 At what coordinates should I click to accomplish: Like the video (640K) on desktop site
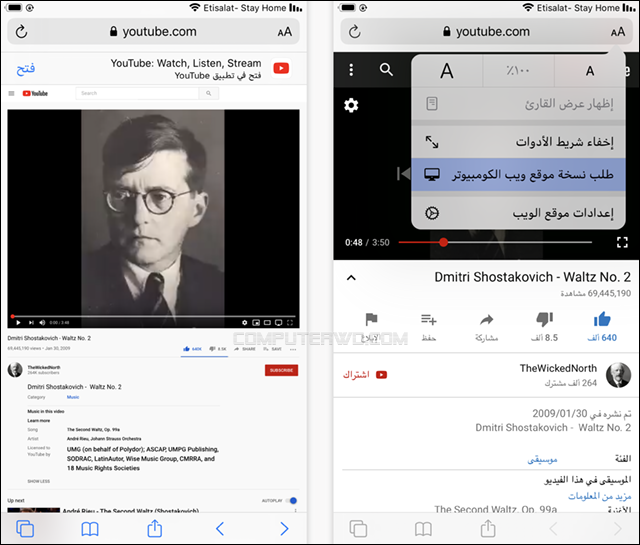[192, 349]
